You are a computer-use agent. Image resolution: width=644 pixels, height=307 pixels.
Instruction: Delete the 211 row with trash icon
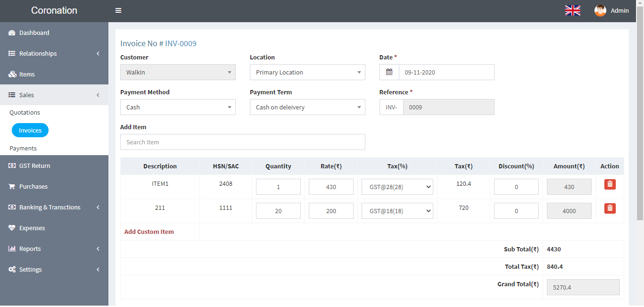(x=610, y=208)
